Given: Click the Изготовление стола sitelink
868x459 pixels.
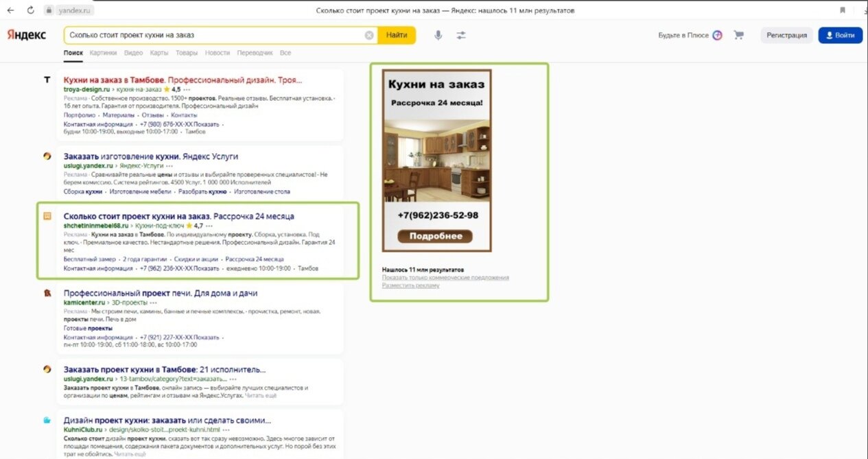Looking at the screenshot, I should (x=262, y=191).
